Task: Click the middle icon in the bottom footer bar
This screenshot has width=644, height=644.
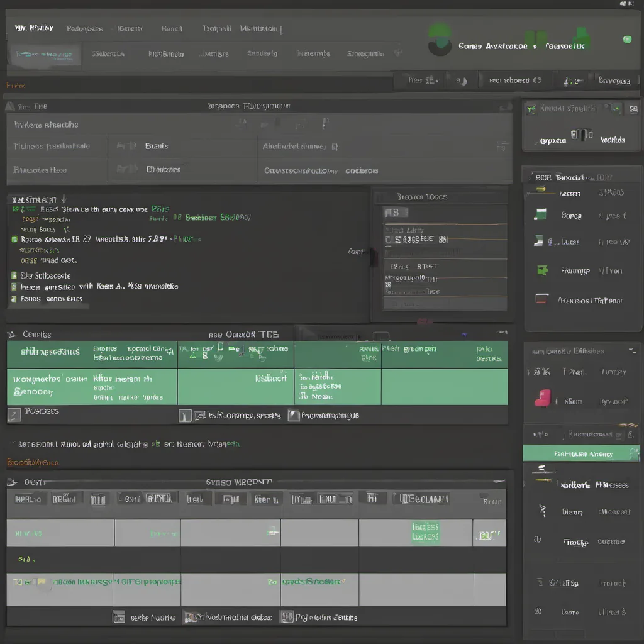Action: 189,617
